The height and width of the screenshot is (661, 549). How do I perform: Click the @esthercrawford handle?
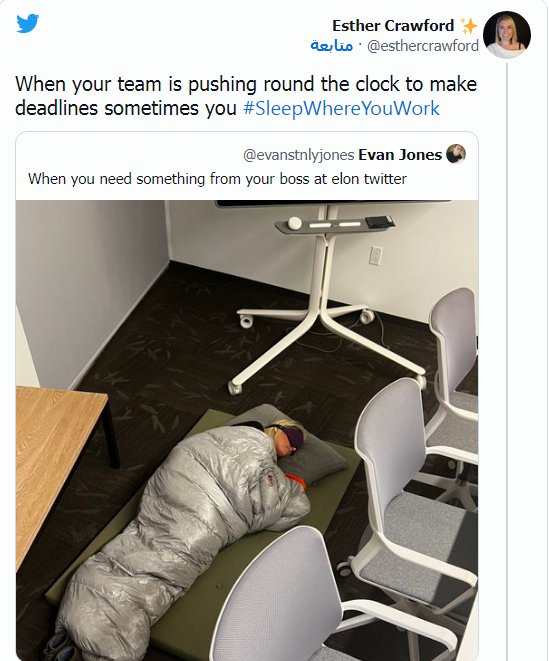click(423, 46)
